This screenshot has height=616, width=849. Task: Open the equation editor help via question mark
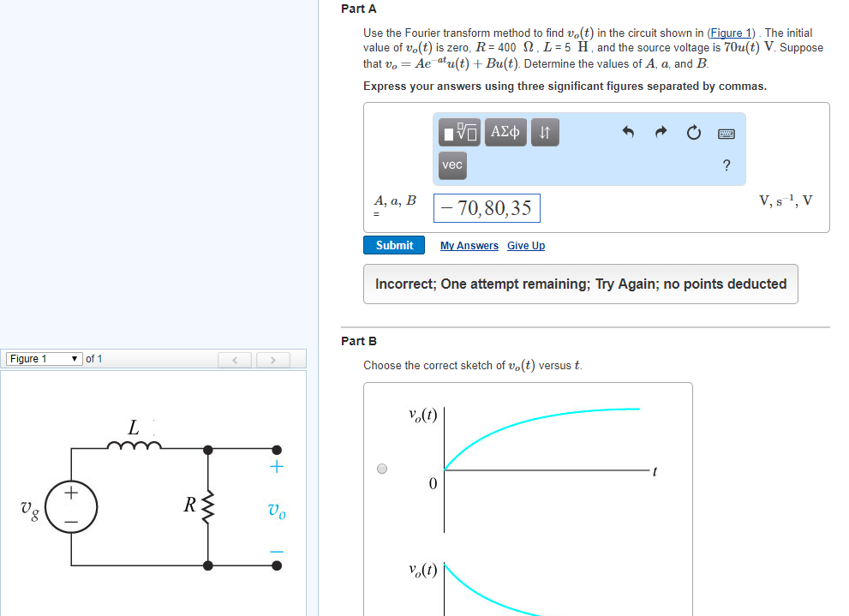(x=726, y=165)
